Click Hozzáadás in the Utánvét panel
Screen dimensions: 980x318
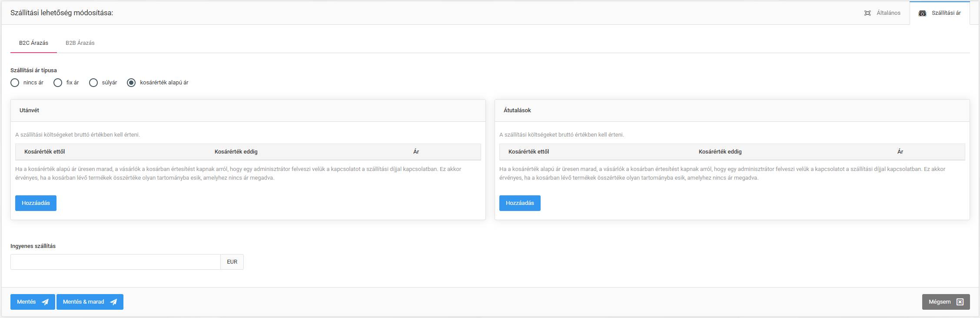click(36, 203)
